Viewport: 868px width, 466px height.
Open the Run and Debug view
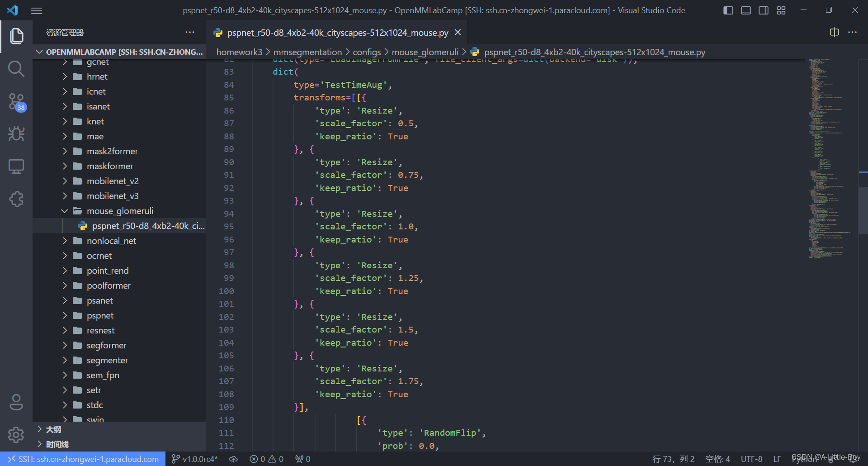click(x=16, y=134)
